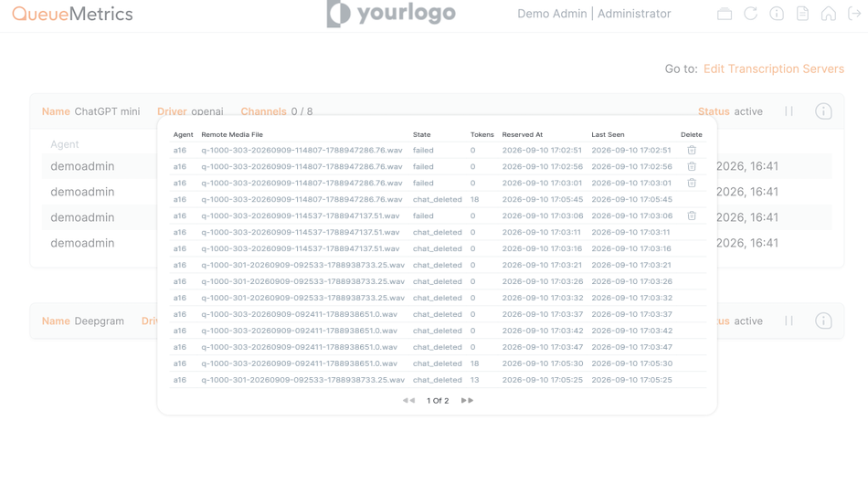This screenshot has width=868, height=484.
Task: Go to the previous page of jobs
Action: [408, 401]
